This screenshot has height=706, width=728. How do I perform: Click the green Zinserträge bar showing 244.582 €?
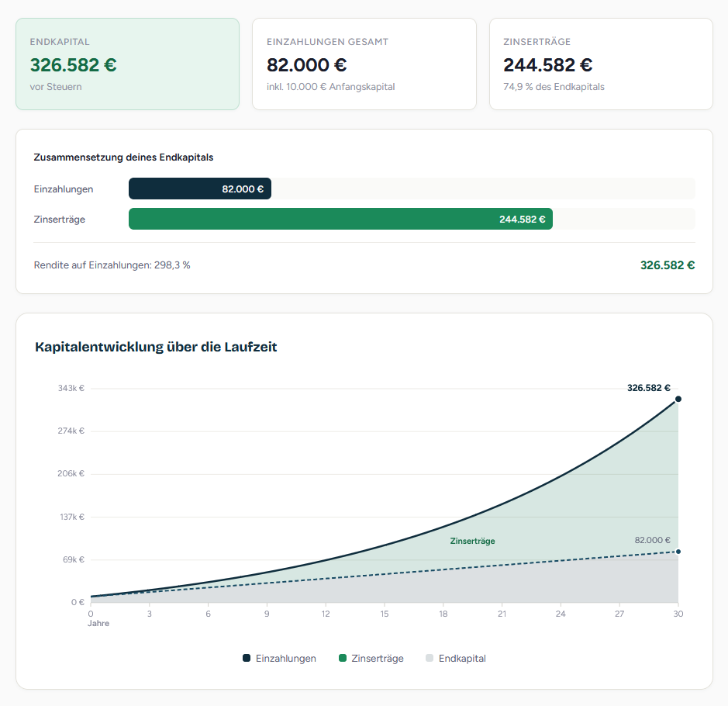[x=340, y=220]
